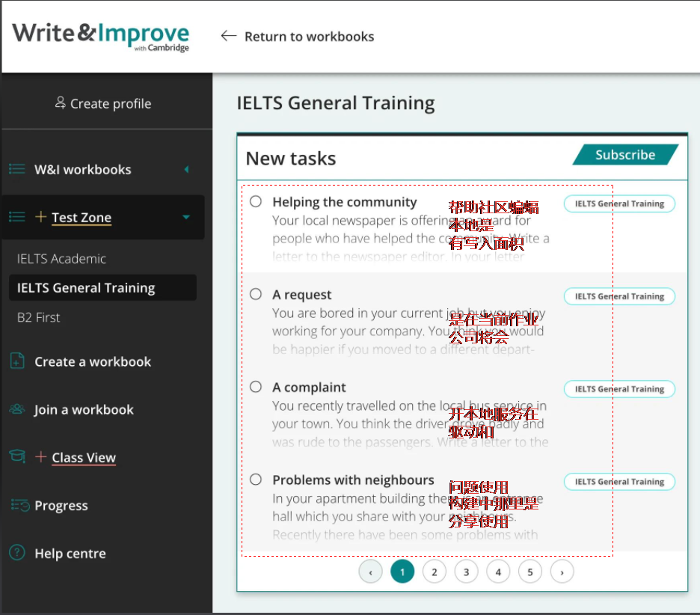700x615 pixels.
Task: Click the W&I workbooks list icon
Action: tap(17, 169)
